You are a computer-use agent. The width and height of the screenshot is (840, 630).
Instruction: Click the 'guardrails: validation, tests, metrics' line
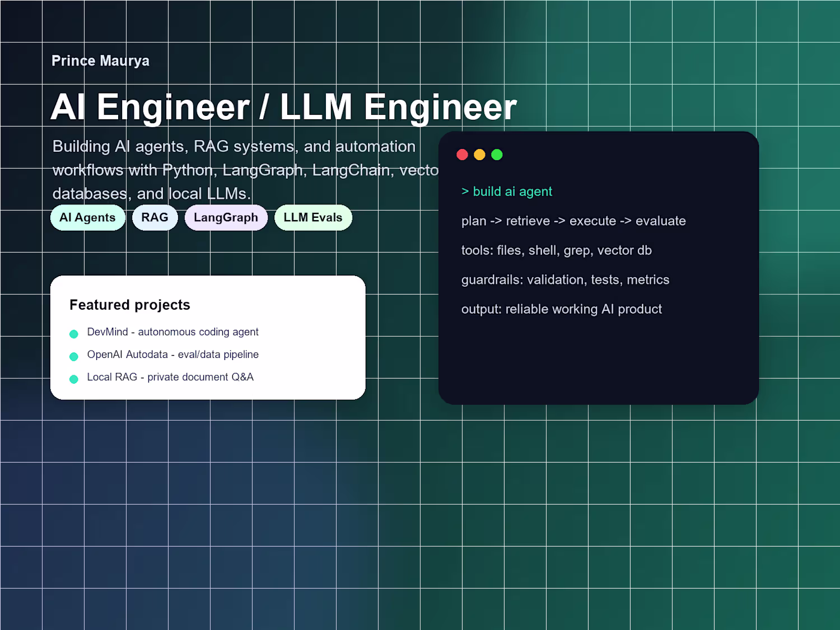point(565,280)
